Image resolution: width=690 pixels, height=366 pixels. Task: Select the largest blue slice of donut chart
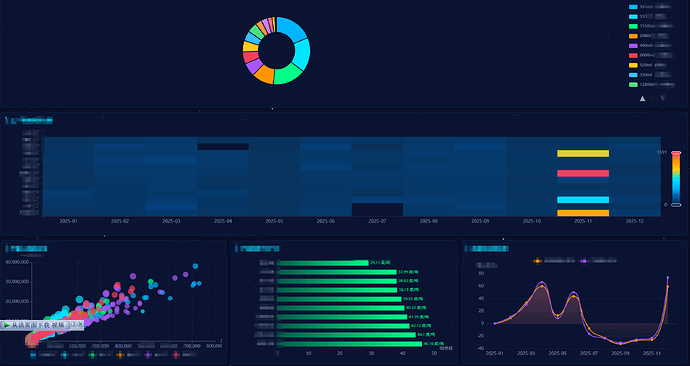(292, 29)
